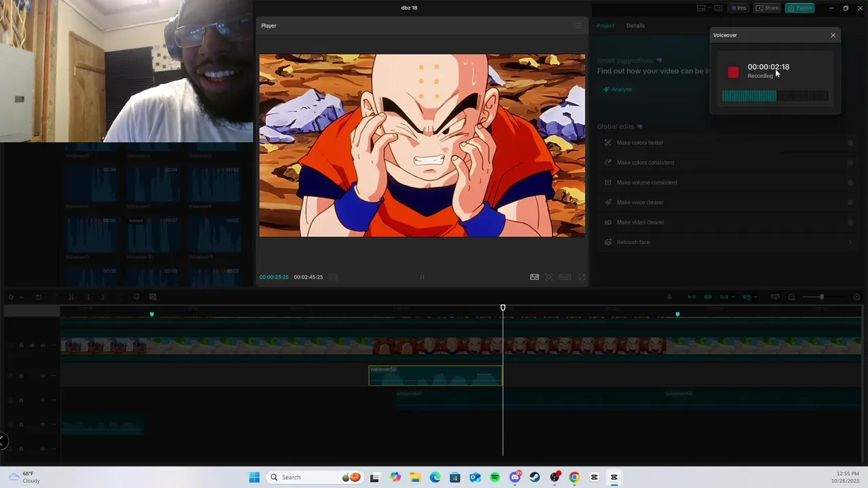
Task: Click the Analyze button under Smart suggestions
Action: point(618,89)
